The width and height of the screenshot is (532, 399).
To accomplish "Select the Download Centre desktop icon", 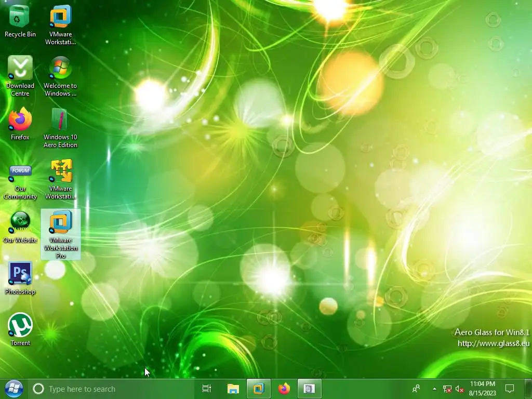I will [x=20, y=76].
